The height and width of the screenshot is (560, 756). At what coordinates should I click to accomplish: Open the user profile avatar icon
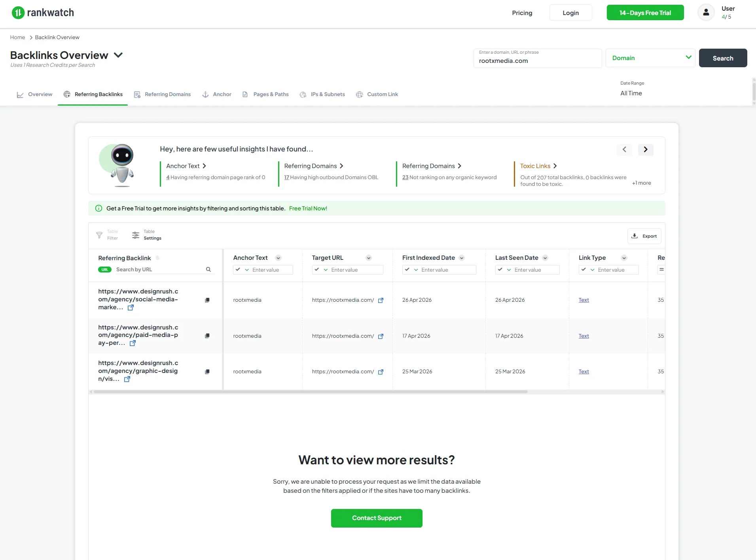[706, 12]
